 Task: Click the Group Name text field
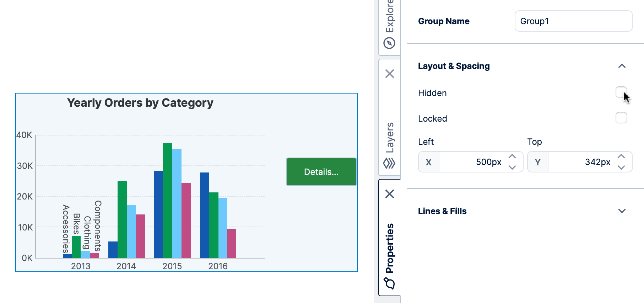(x=573, y=21)
